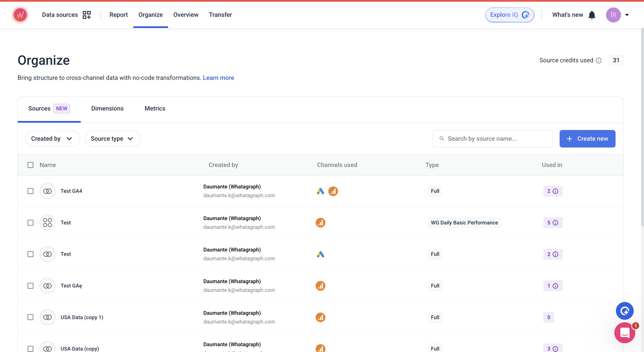Screen dimensions: 644x352
Task: Click analytics channel icon in USA Data (copy 1) row
Action: [x=321, y=317]
